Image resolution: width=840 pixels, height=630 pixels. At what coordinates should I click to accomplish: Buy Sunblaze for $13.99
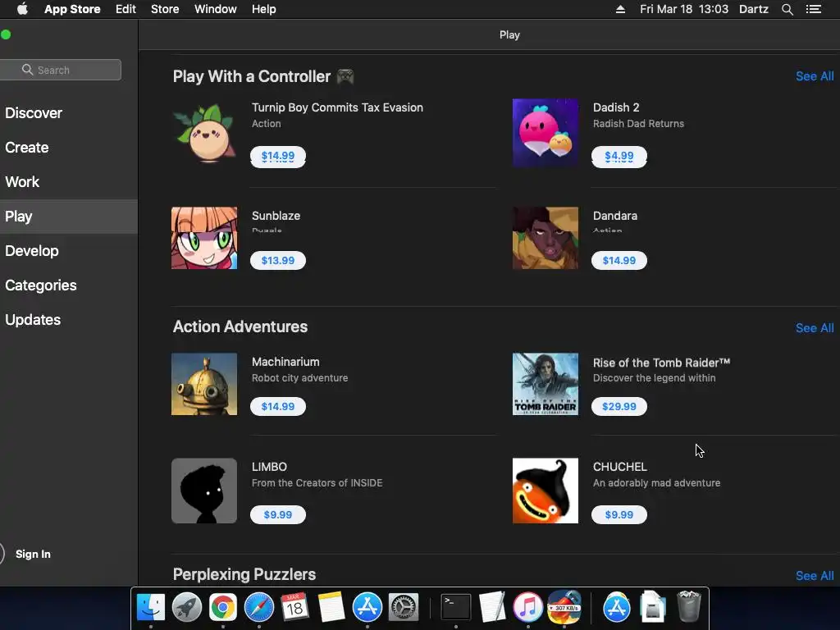278,260
